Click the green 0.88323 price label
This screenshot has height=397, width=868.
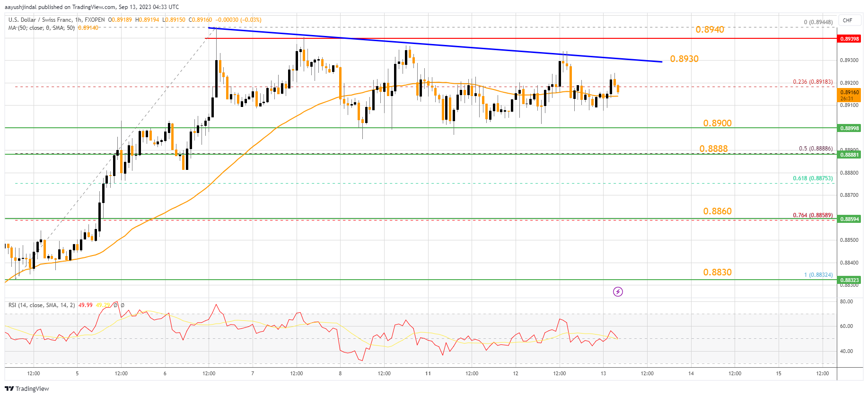click(849, 280)
